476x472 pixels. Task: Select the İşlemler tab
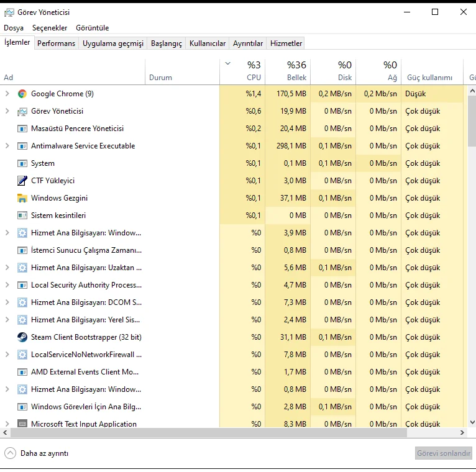tap(17, 42)
